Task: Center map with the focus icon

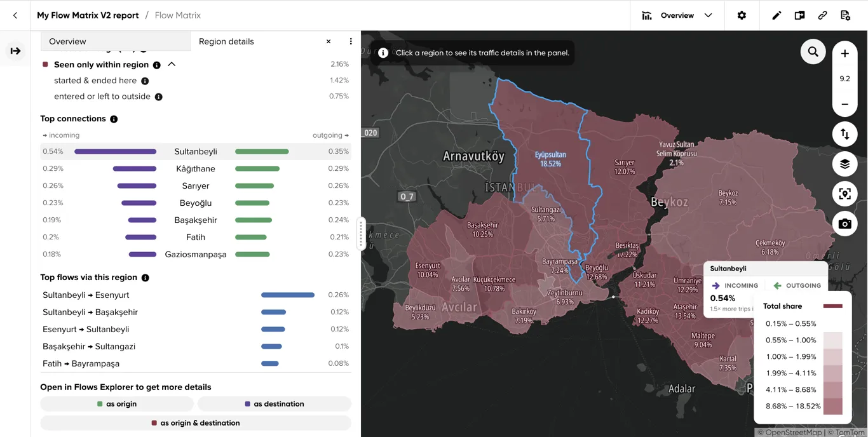Action: pyautogui.click(x=844, y=194)
